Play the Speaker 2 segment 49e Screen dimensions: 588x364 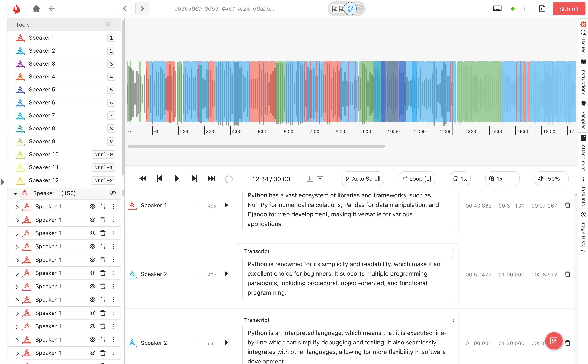226,274
